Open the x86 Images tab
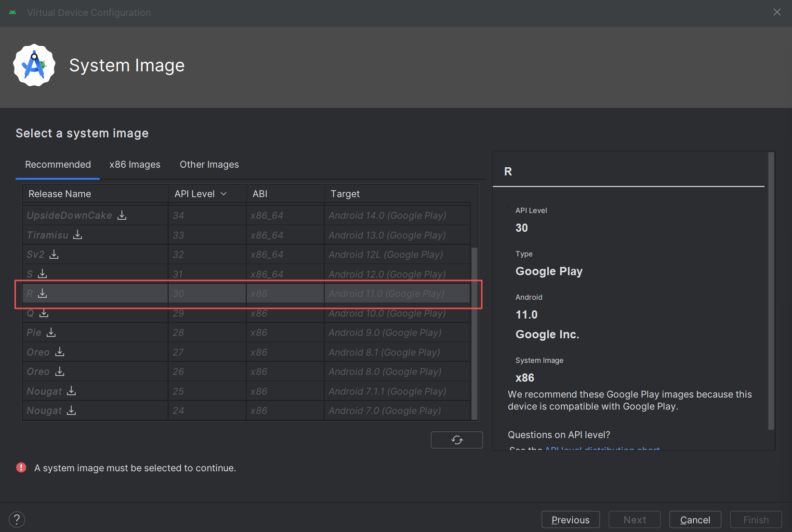Image resolution: width=792 pixels, height=532 pixels. [135, 165]
